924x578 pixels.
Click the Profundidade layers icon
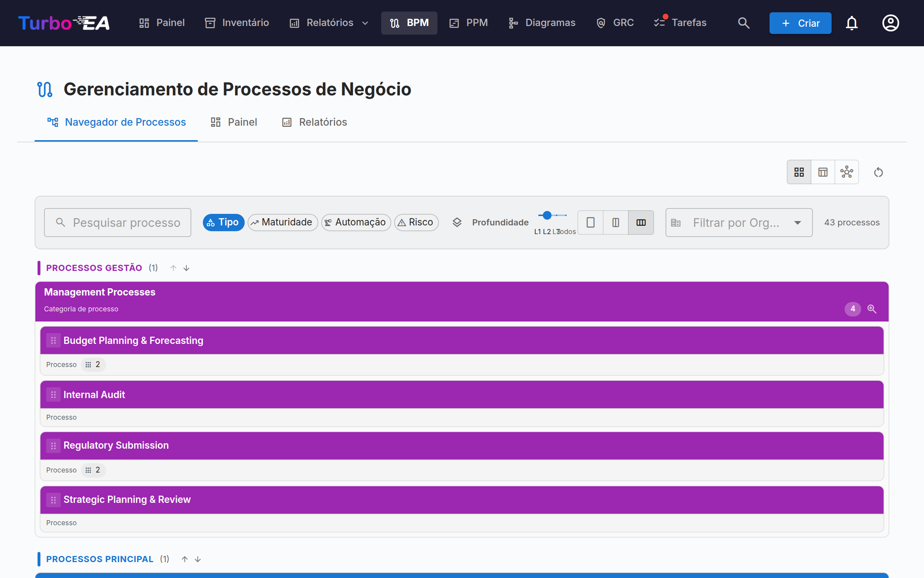click(457, 223)
